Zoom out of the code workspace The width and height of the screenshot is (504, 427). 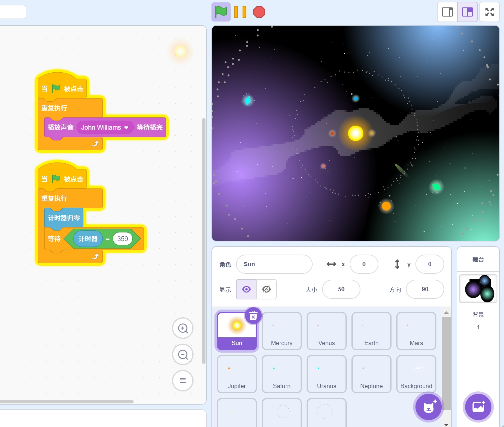(x=183, y=354)
